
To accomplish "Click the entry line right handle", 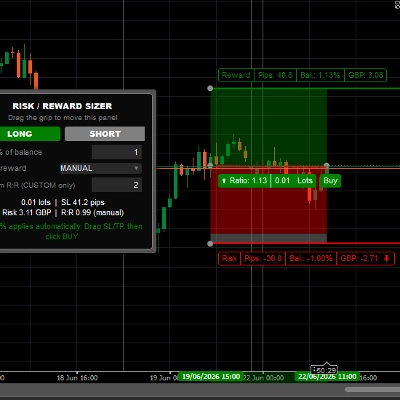I will pos(327,165).
